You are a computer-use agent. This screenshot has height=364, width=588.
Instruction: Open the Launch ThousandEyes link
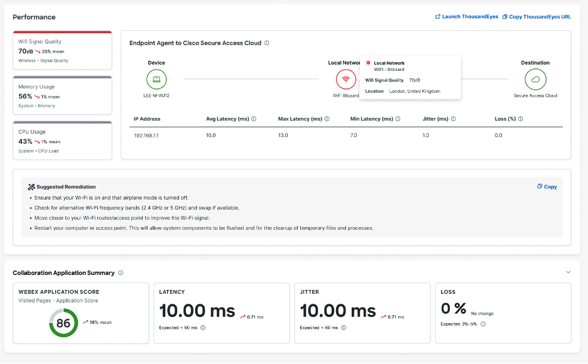tap(465, 17)
